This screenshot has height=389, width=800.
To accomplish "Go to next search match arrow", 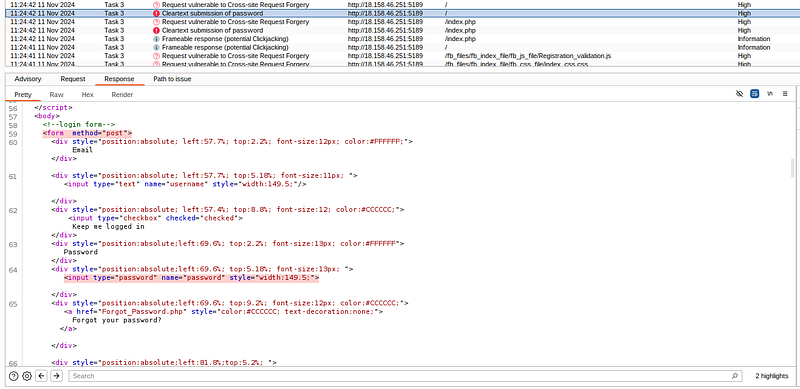I will [x=57, y=376].
